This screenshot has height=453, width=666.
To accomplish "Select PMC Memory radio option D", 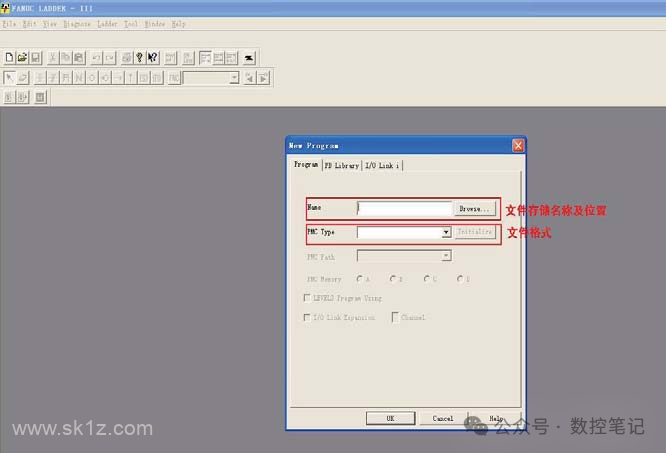I will (460, 279).
